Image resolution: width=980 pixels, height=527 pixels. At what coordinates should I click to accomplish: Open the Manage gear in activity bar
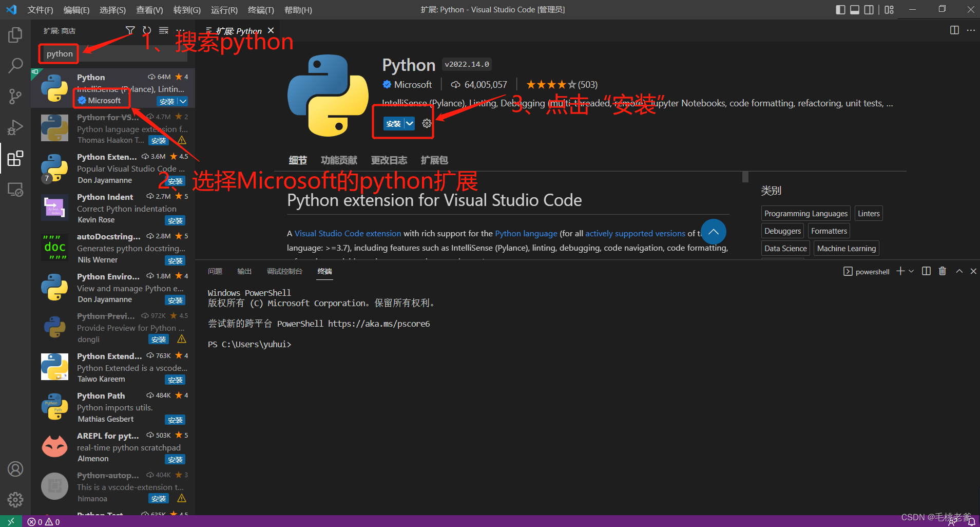(15, 499)
